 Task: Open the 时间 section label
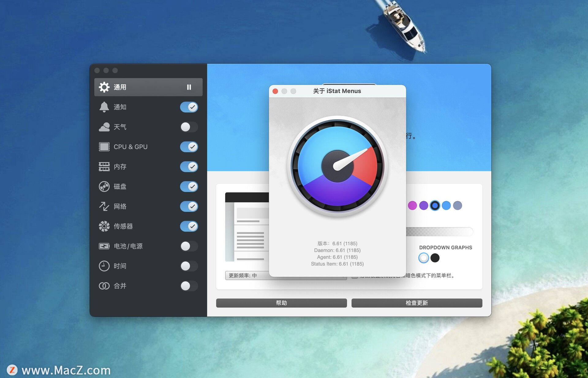click(120, 266)
